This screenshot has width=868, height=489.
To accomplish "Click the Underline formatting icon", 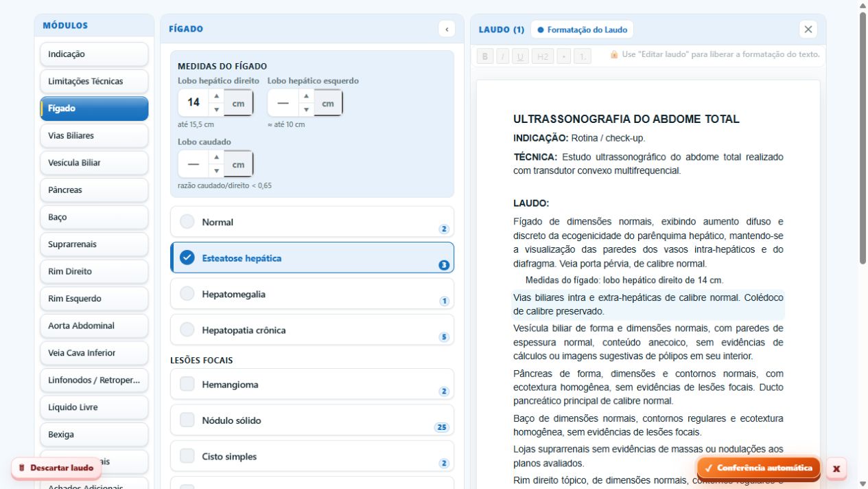I will coord(520,56).
